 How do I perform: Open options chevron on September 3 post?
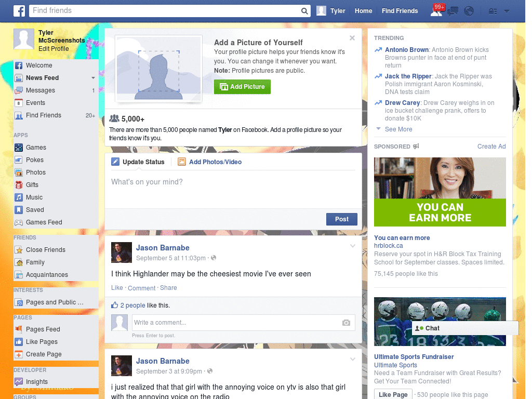353,359
